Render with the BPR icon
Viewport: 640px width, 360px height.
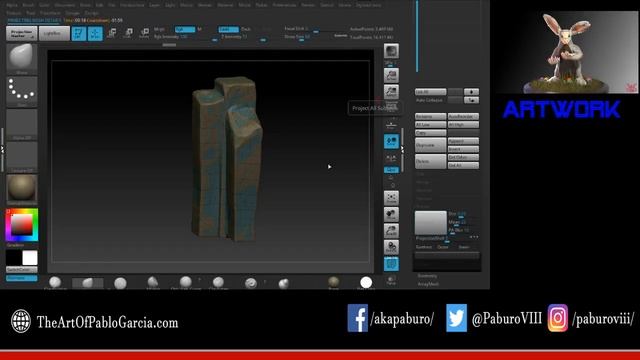pos(391,51)
